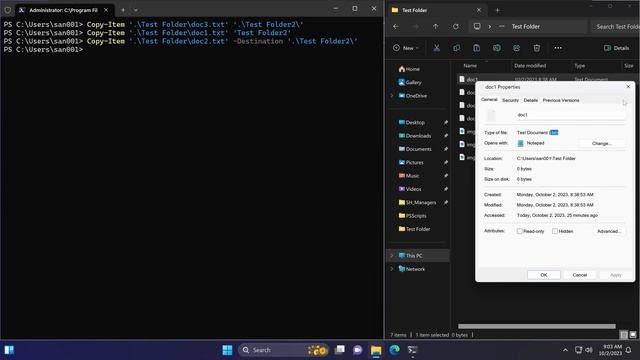Click the Search Test Folder box
The width and height of the screenshot is (640, 360).
[616, 27]
